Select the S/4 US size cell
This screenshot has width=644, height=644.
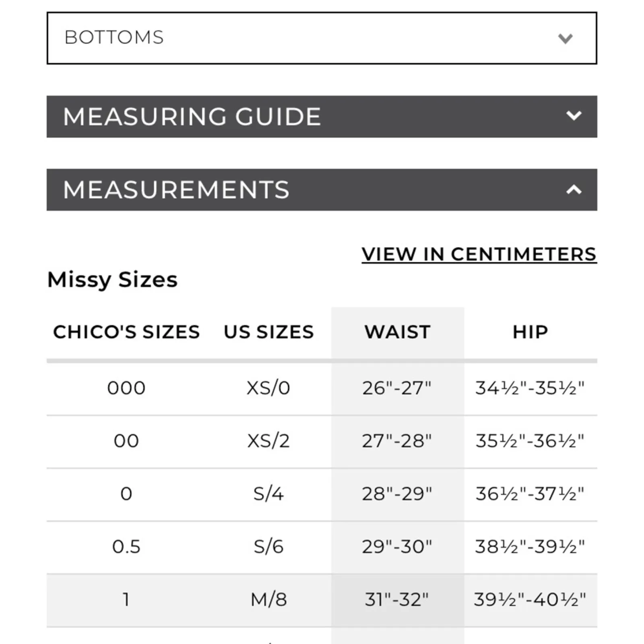pos(268,494)
